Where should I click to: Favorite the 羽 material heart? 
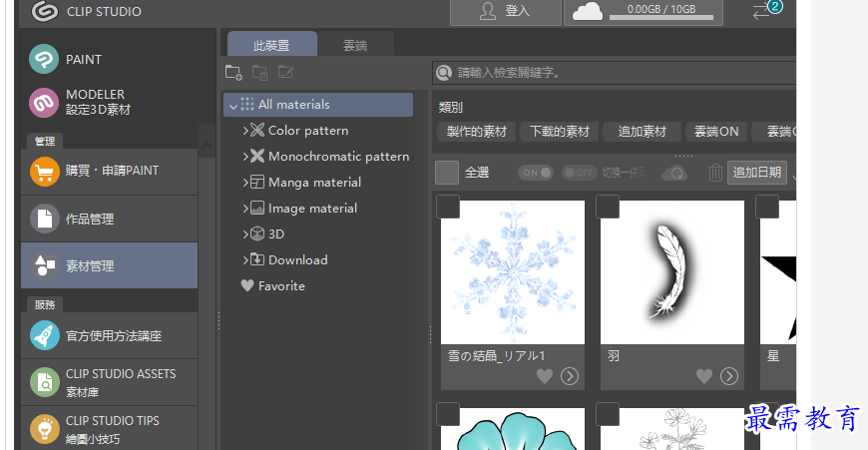(704, 376)
